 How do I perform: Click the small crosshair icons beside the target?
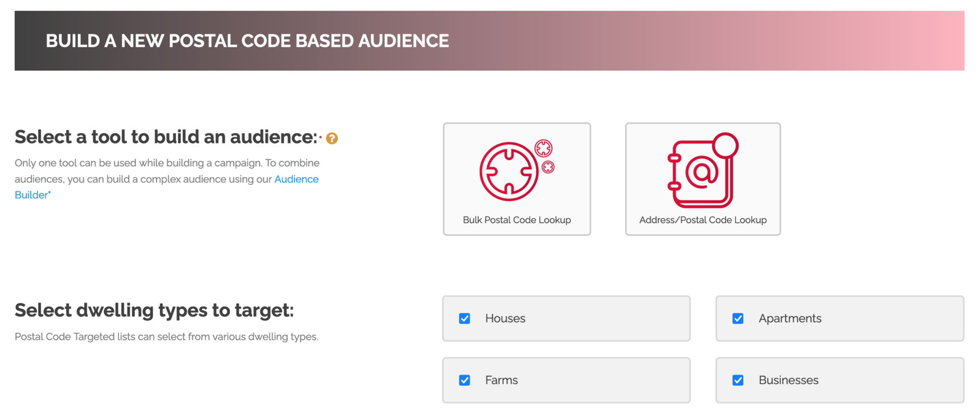tap(545, 156)
